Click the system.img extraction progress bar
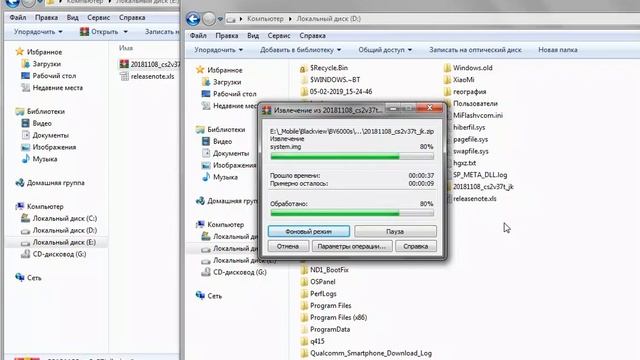640x360 pixels. (x=352, y=156)
